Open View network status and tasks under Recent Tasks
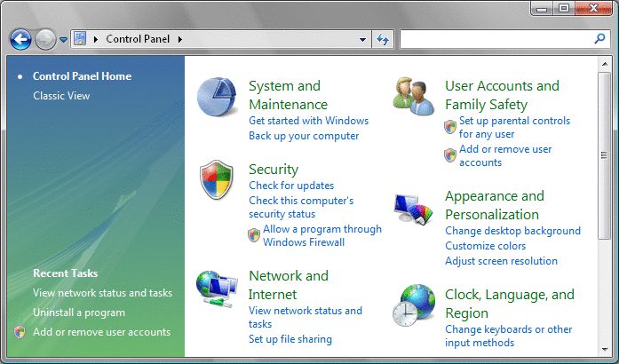 [103, 293]
